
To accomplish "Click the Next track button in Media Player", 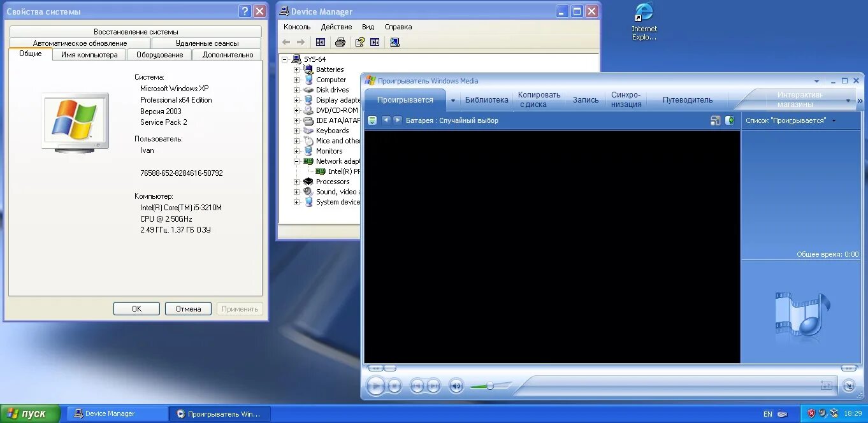I will (433, 385).
